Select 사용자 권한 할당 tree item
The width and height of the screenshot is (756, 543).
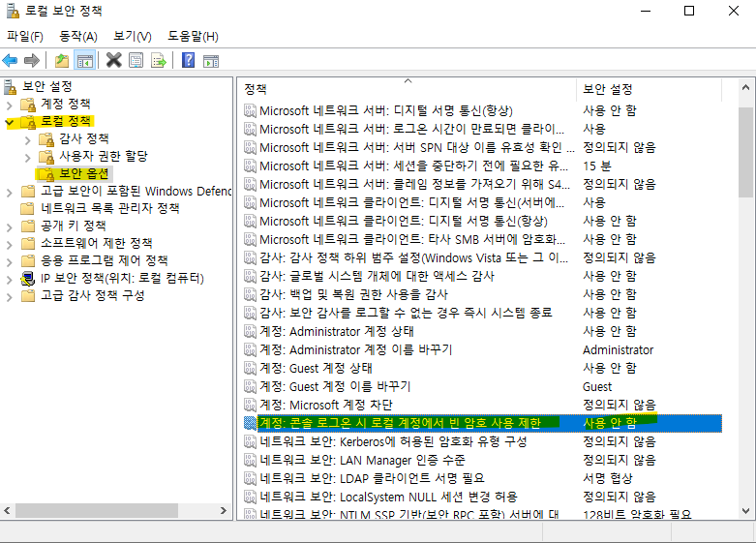(x=104, y=156)
